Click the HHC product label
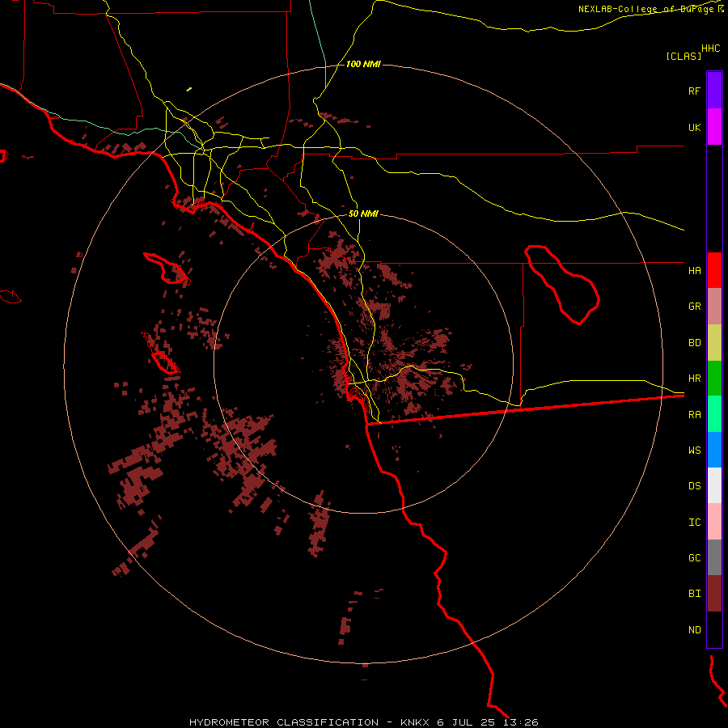 (711, 49)
